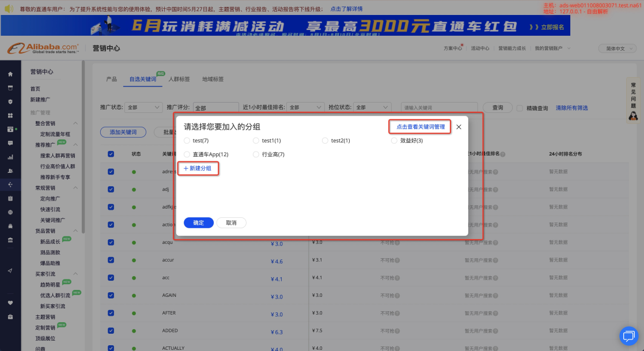Viewport: 644px width, 351px height.
Task: Click + 新建分组 to create a group
Action: (198, 168)
